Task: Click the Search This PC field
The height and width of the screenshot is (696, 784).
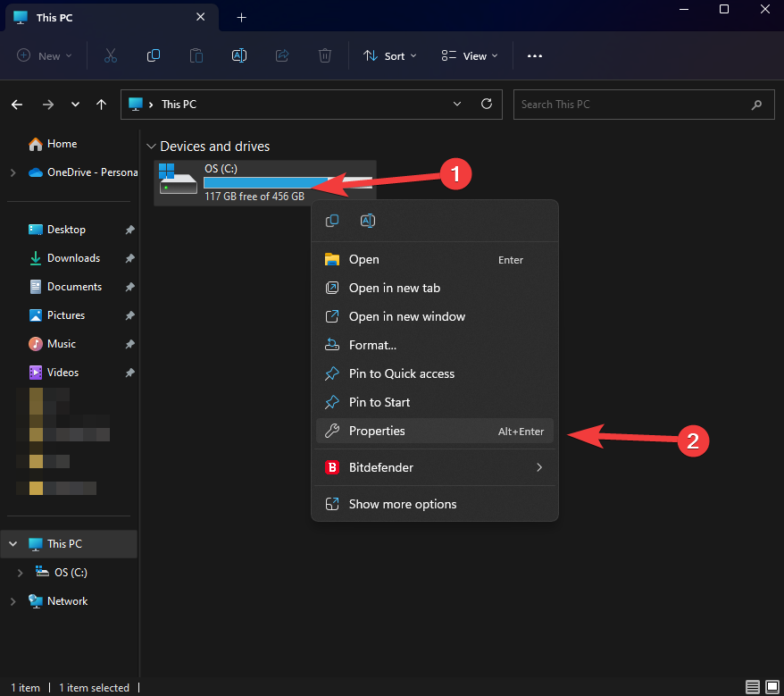Action: (632, 105)
